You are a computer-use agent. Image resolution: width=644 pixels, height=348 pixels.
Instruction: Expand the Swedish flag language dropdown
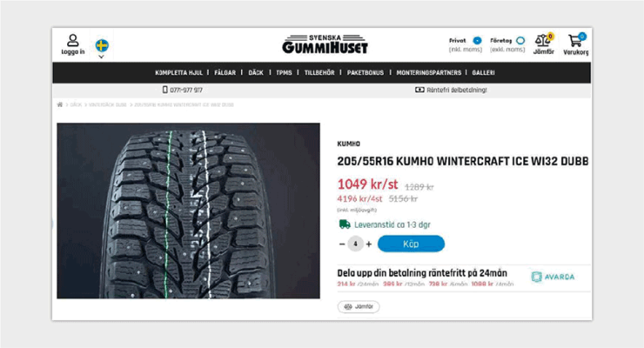[102, 49]
